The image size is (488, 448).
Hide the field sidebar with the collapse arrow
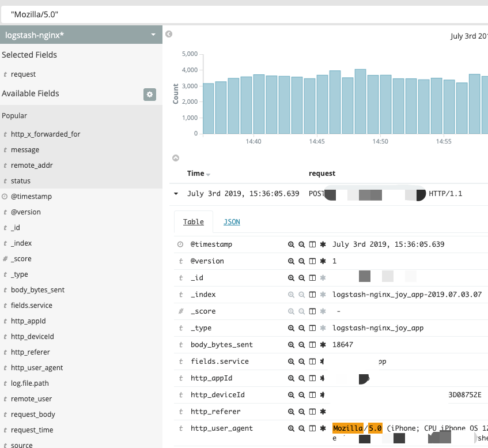[x=169, y=34]
